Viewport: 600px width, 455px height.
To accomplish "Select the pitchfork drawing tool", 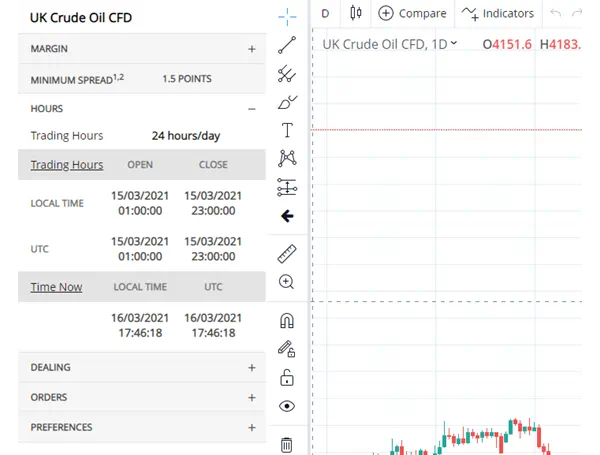I will (x=287, y=73).
